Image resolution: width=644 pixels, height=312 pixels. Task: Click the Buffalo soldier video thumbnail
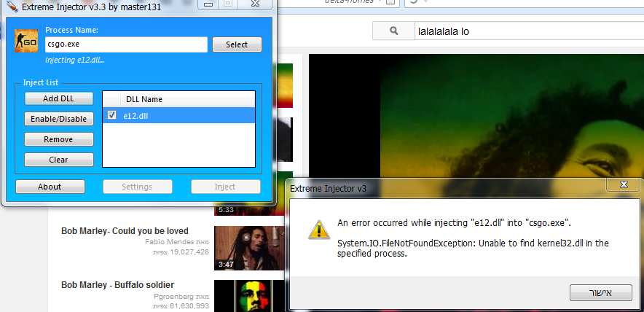point(249,296)
